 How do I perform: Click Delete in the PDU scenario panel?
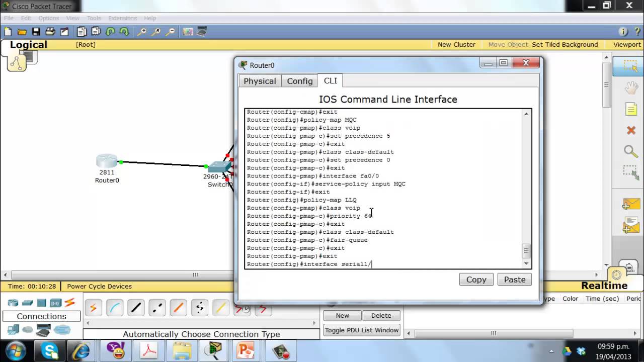click(x=381, y=315)
